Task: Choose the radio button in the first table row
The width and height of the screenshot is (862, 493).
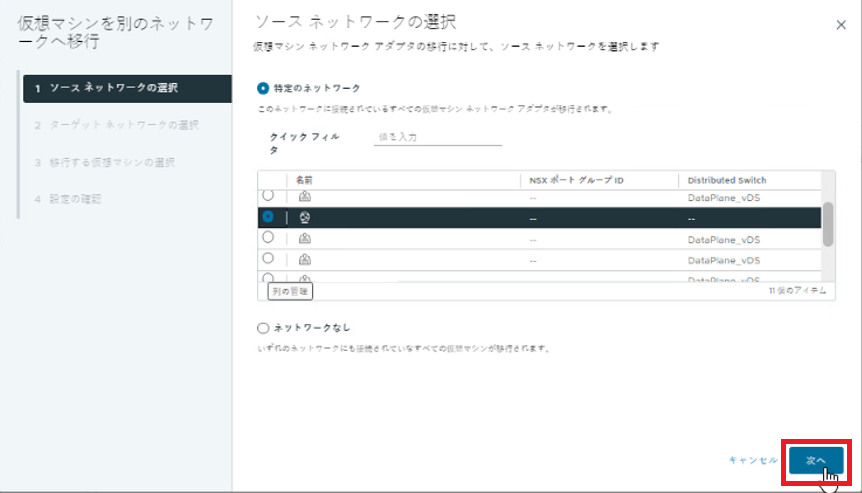Action: click(268, 196)
